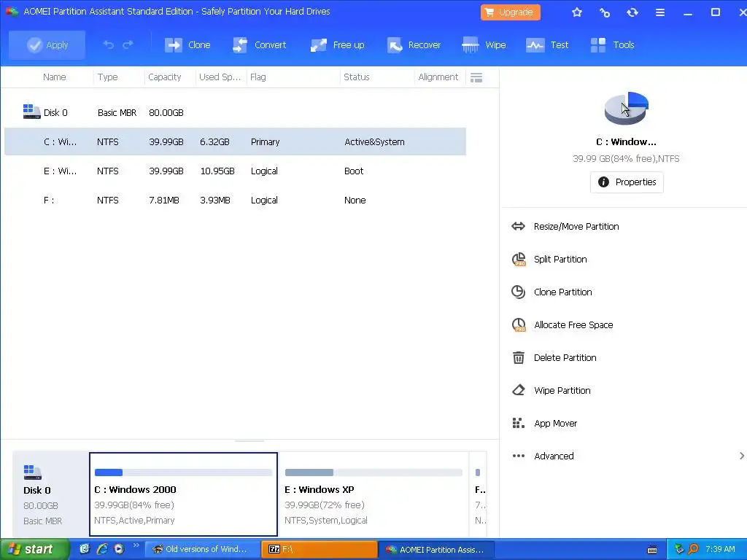The width and height of the screenshot is (747, 560).
Task: Click the pie chart disk usage icon
Action: [x=626, y=108]
